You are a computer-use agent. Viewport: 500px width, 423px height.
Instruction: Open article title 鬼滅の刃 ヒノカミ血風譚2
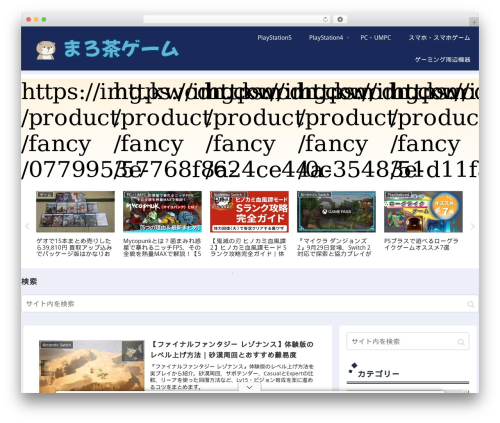pyautogui.click(x=249, y=247)
